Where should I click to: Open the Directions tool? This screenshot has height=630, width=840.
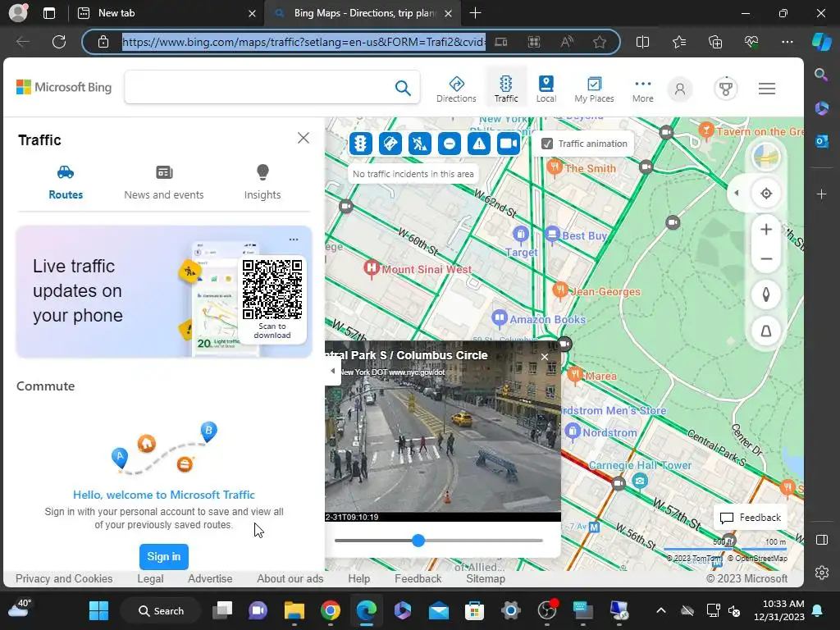coord(456,89)
